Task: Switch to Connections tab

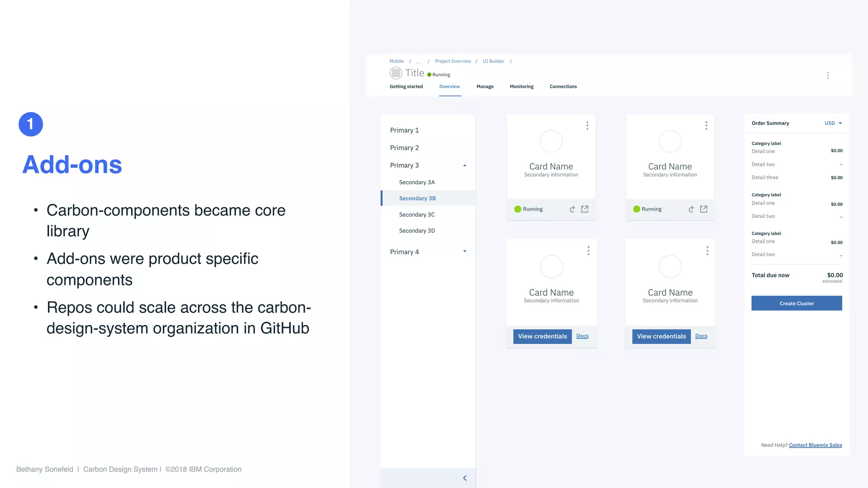Action: point(563,86)
